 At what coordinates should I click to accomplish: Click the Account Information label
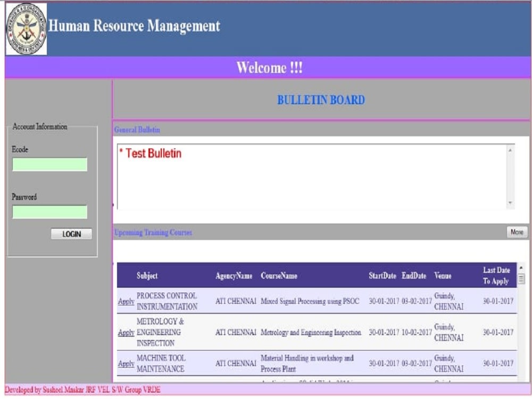[40, 127]
